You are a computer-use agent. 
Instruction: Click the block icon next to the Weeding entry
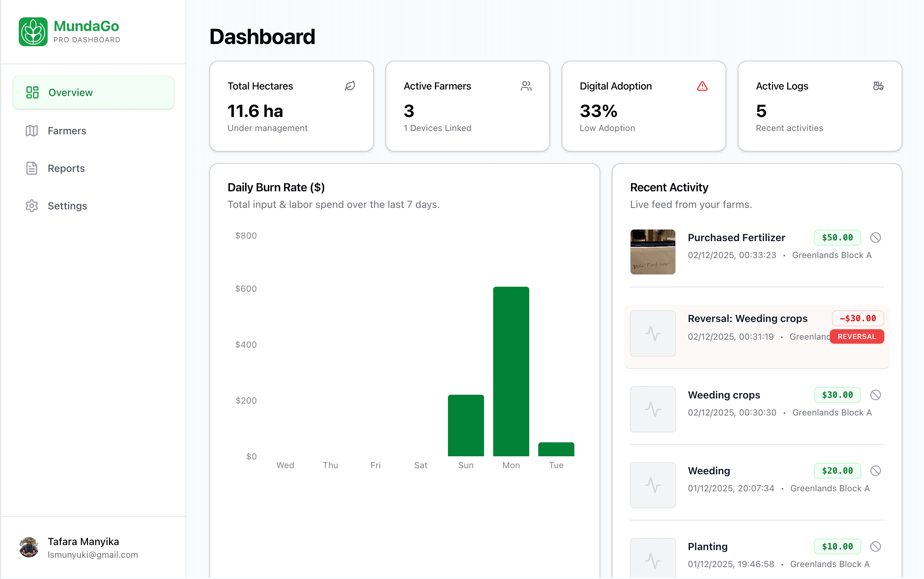pyautogui.click(x=875, y=471)
